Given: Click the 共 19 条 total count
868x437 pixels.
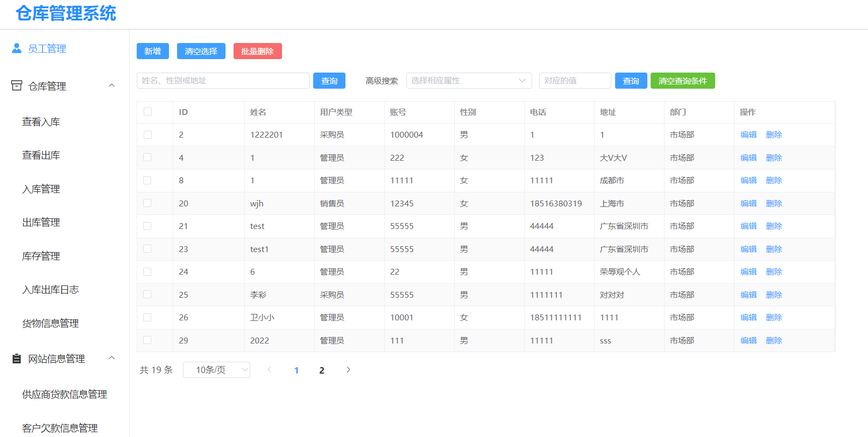Looking at the screenshot, I should coord(156,370).
